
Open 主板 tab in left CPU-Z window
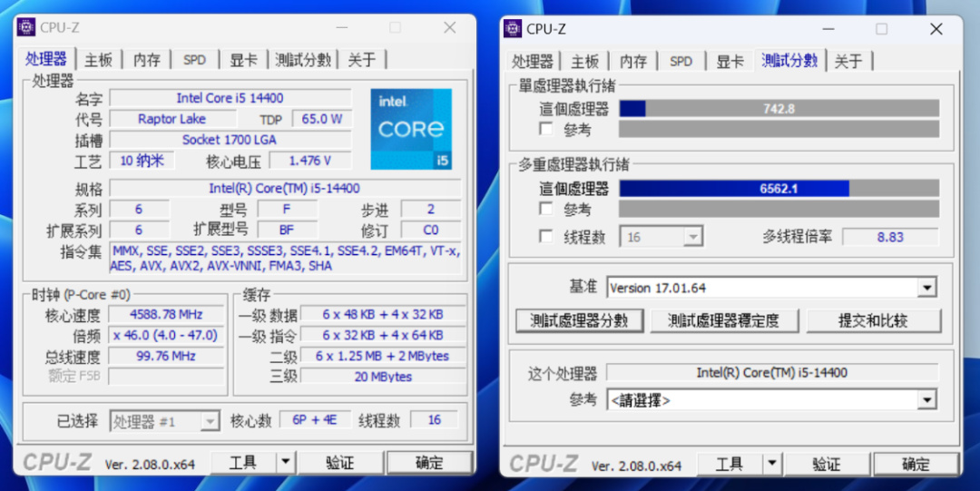pyautogui.click(x=98, y=60)
